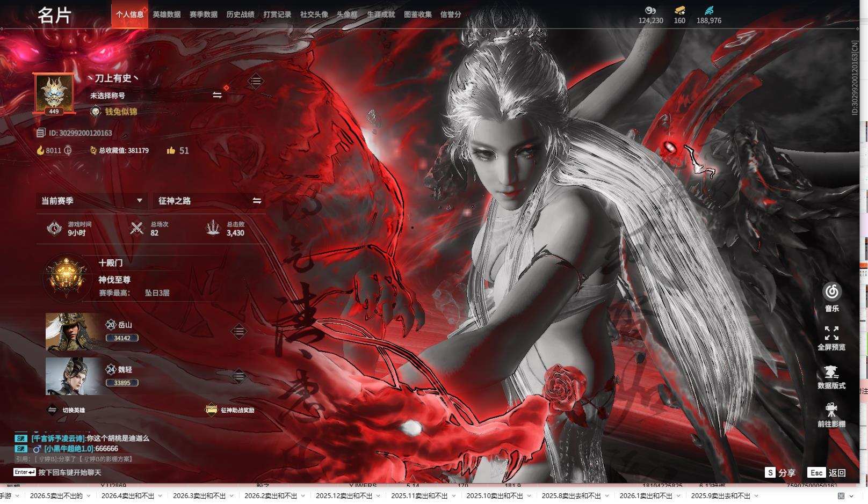Open the 音乐 music icon
This screenshot has height=504, width=868.
click(x=831, y=292)
